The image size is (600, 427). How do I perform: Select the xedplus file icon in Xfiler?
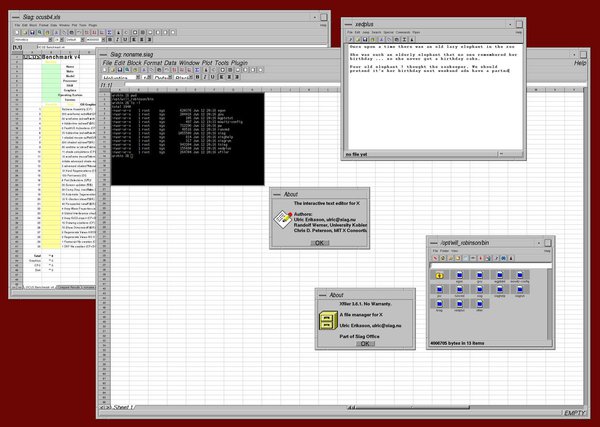(x=460, y=304)
